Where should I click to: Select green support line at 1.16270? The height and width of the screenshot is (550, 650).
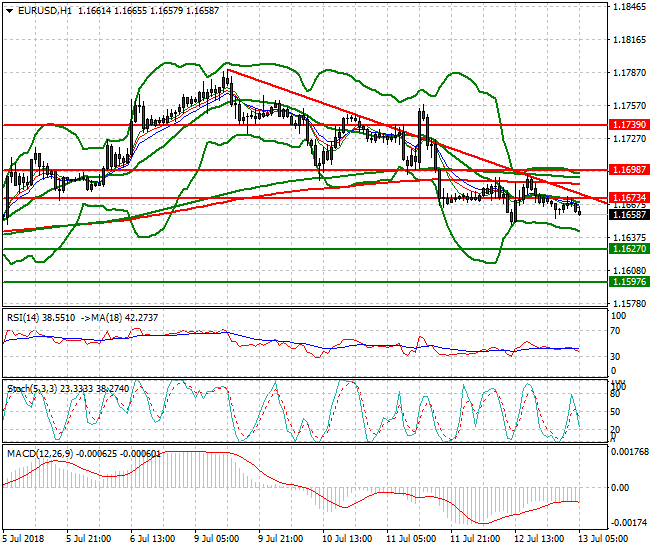click(x=300, y=248)
